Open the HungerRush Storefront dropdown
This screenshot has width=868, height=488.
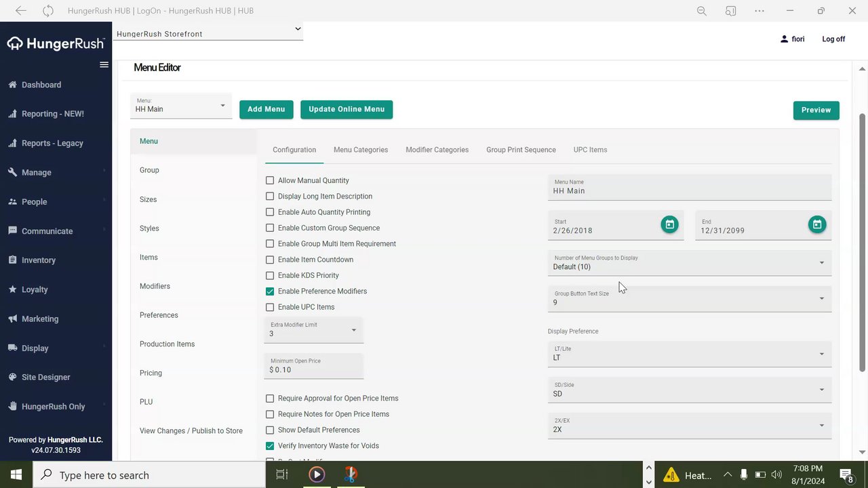[x=208, y=32]
